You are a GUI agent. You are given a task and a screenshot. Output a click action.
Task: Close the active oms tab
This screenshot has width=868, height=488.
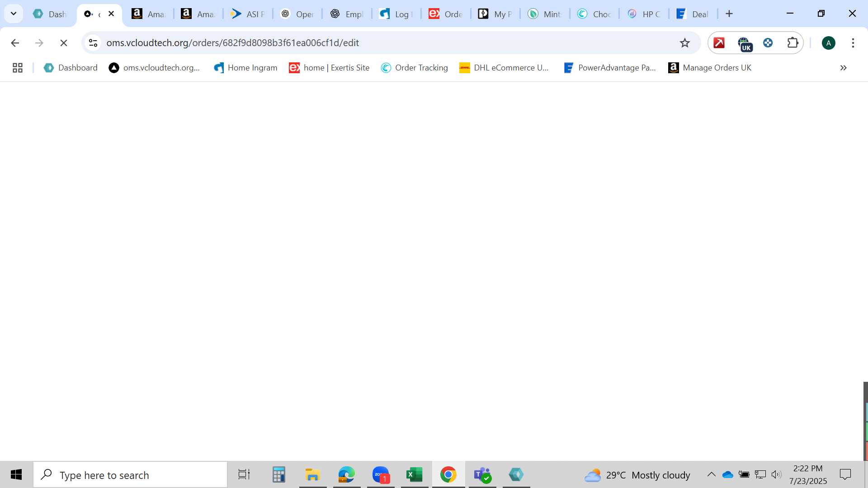111,14
